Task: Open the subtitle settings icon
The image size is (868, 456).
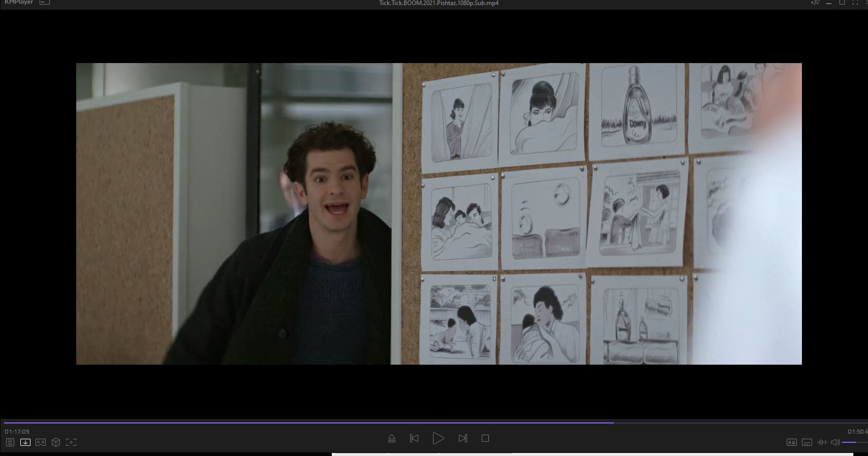Action: click(807, 442)
